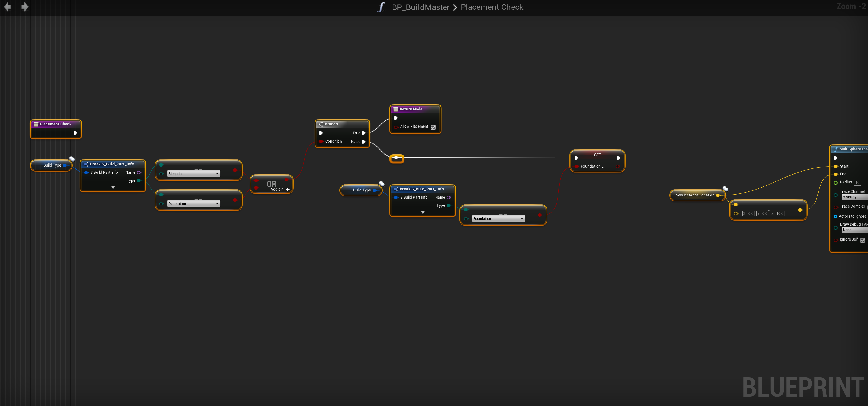Click the forward navigation arrow

coord(25,7)
